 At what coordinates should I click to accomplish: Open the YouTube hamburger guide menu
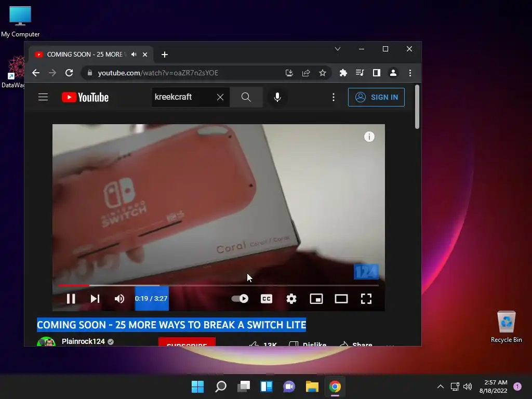[x=43, y=97]
